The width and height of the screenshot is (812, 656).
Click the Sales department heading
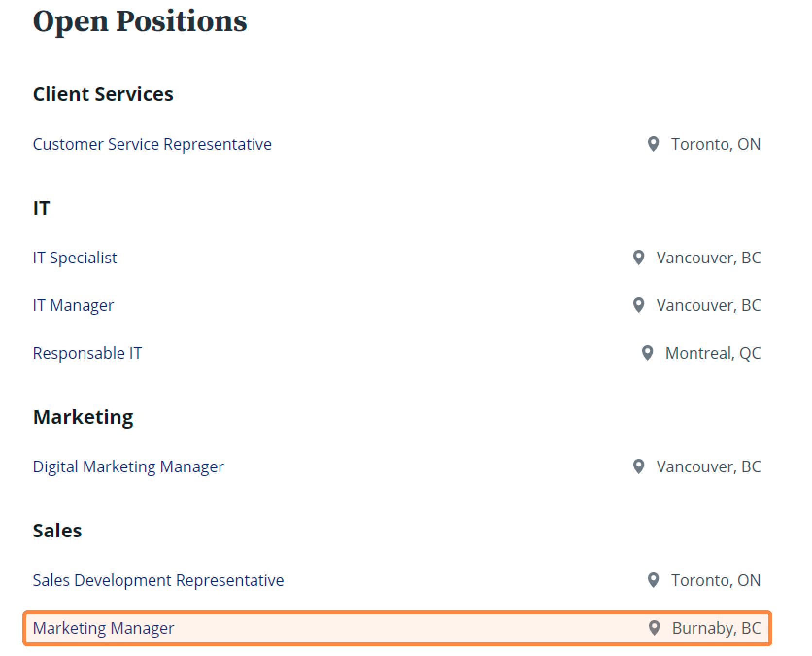(57, 531)
